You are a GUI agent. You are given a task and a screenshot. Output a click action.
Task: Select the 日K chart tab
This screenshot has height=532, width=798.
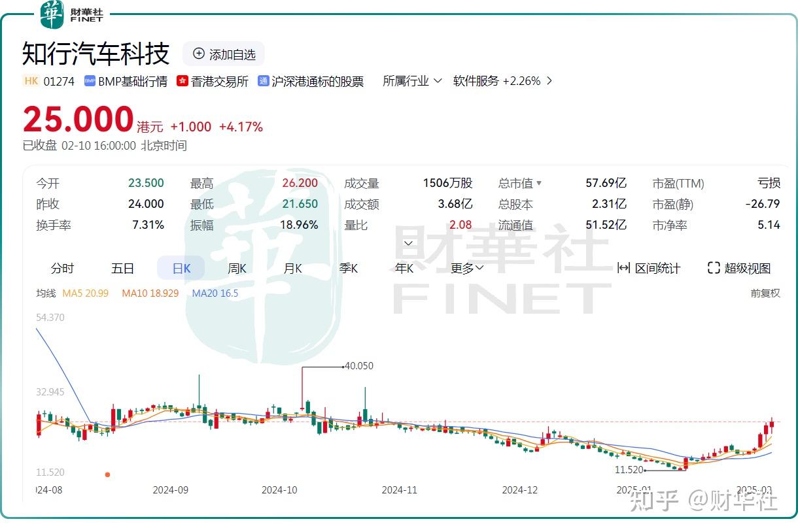pos(181,268)
